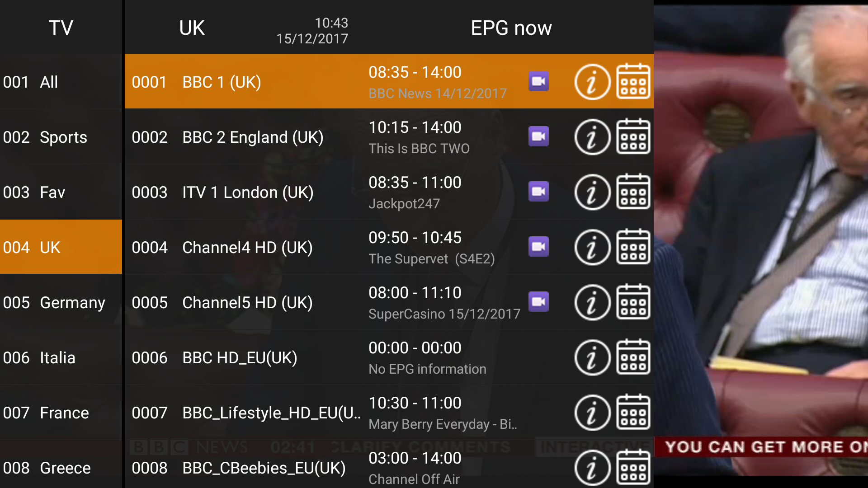Open the Fav category list
This screenshot has height=488, width=868.
tap(61, 192)
